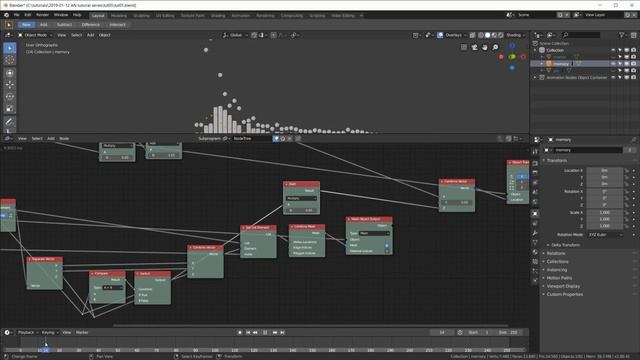Open the Modifiers wrench properties tab
Image resolution: width=640 pixels, height=360 pixels.
coord(535,233)
